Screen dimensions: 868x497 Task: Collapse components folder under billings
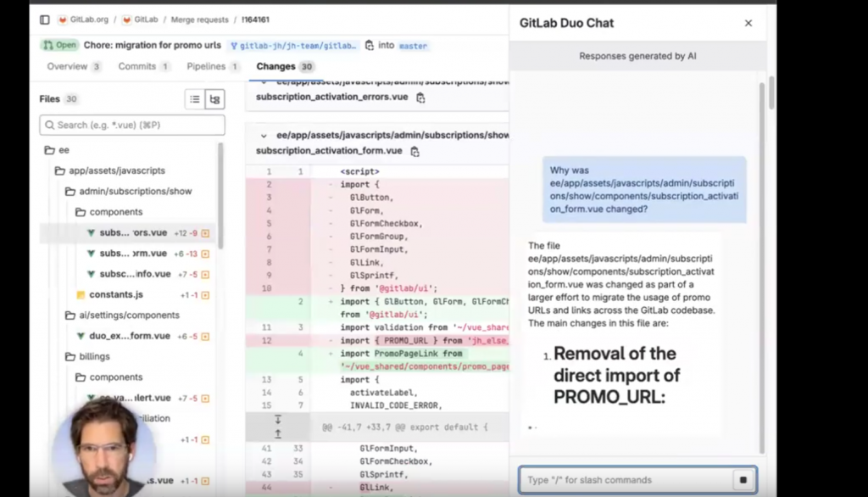(x=109, y=377)
